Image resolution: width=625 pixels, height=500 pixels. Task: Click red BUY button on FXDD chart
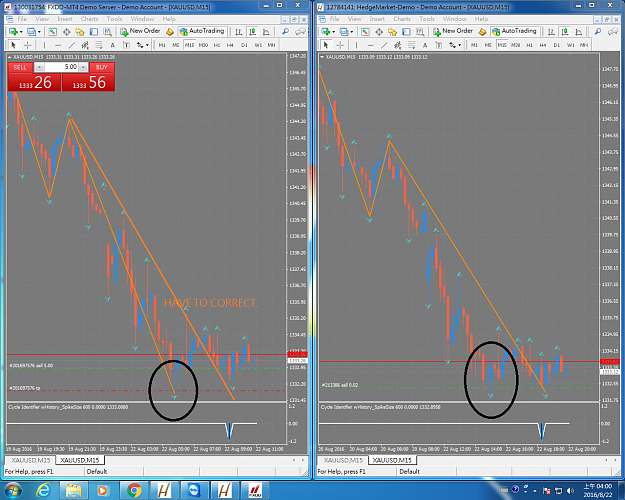(102, 67)
